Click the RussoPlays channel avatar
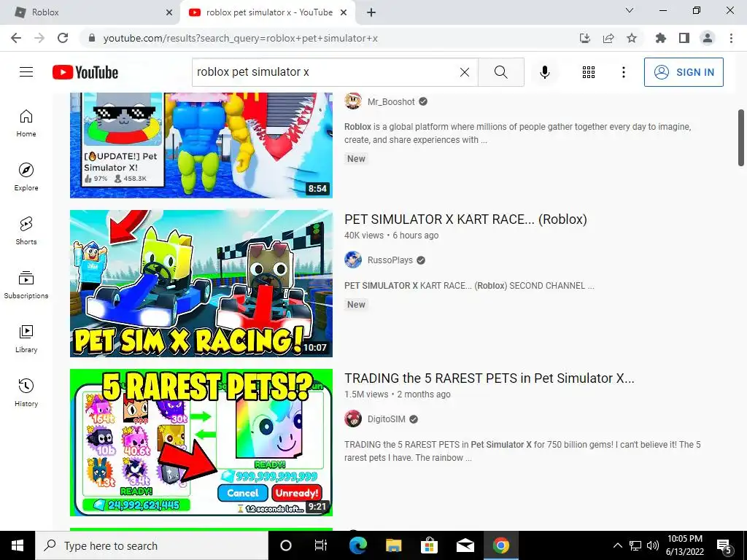Image resolution: width=747 pixels, height=560 pixels. coord(353,260)
